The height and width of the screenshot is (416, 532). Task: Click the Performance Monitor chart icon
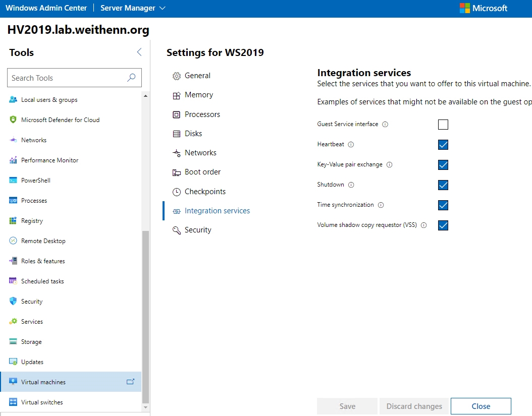click(13, 160)
